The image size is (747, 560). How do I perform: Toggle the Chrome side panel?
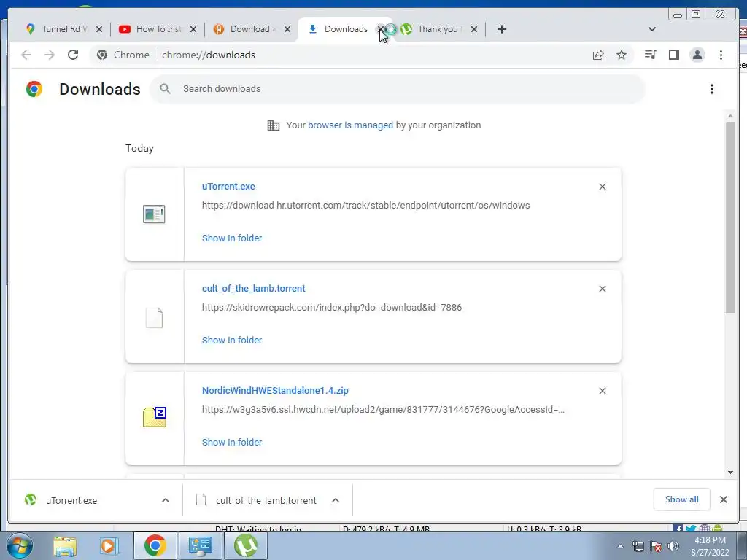click(673, 55)
